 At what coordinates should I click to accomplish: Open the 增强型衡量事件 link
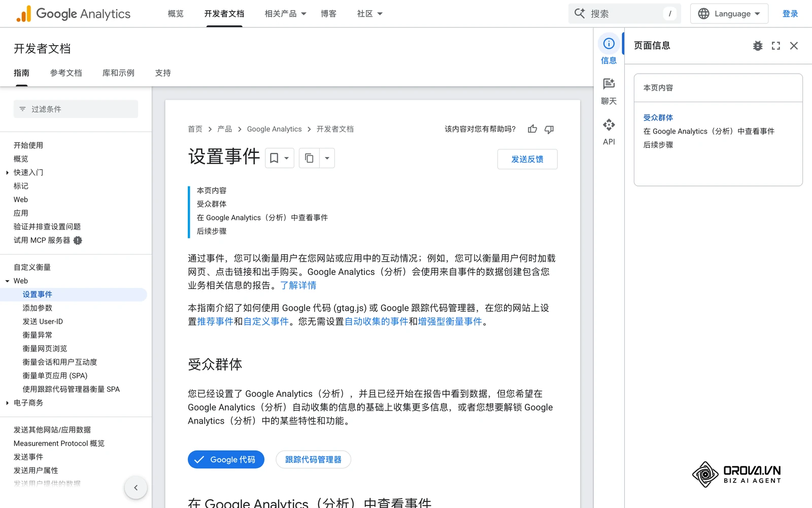pos(450,322)
